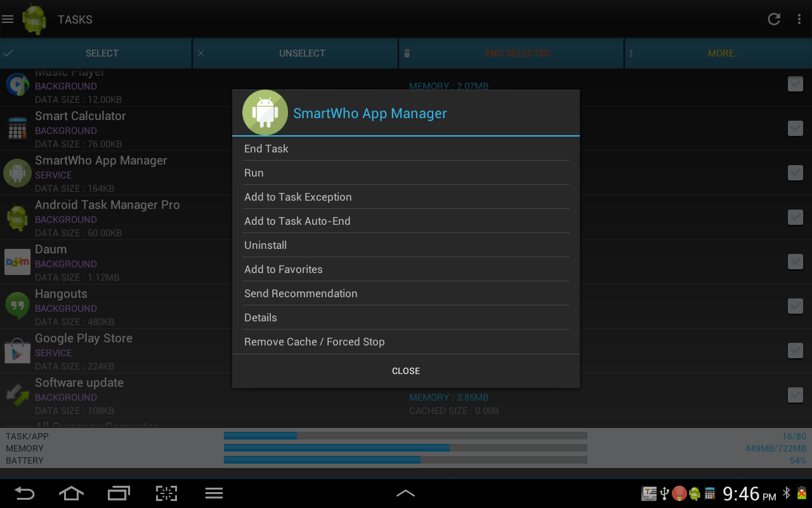Tap the Android Task Manager Pro icon
812x508 pixels.
(x=18, y=217)
